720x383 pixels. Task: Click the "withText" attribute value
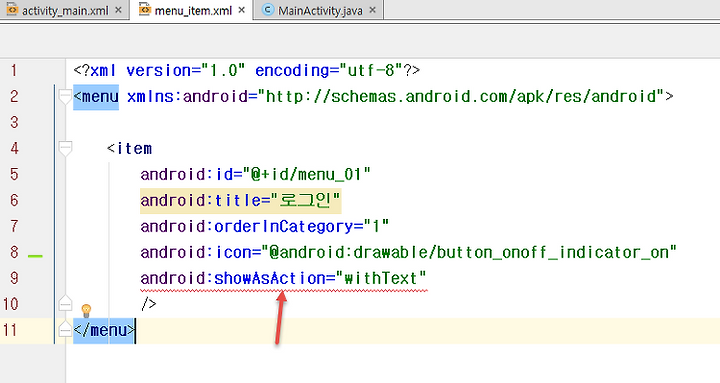tap(381, 278)
